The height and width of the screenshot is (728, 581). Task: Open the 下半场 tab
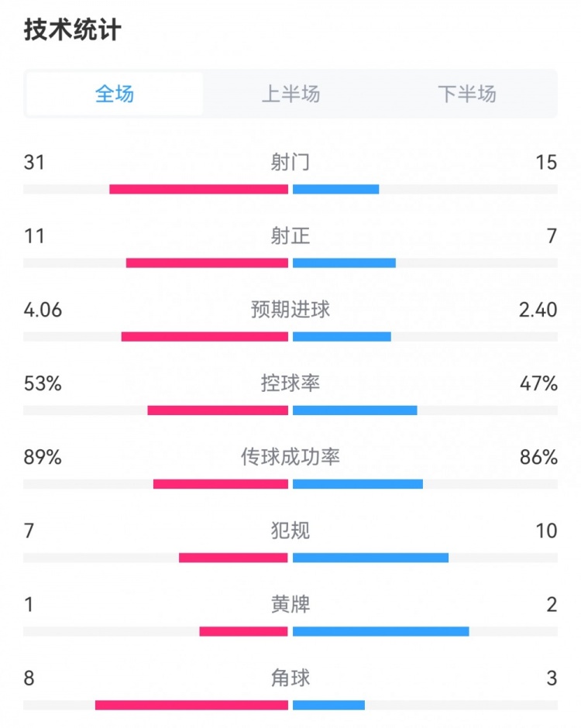point(466,94)
